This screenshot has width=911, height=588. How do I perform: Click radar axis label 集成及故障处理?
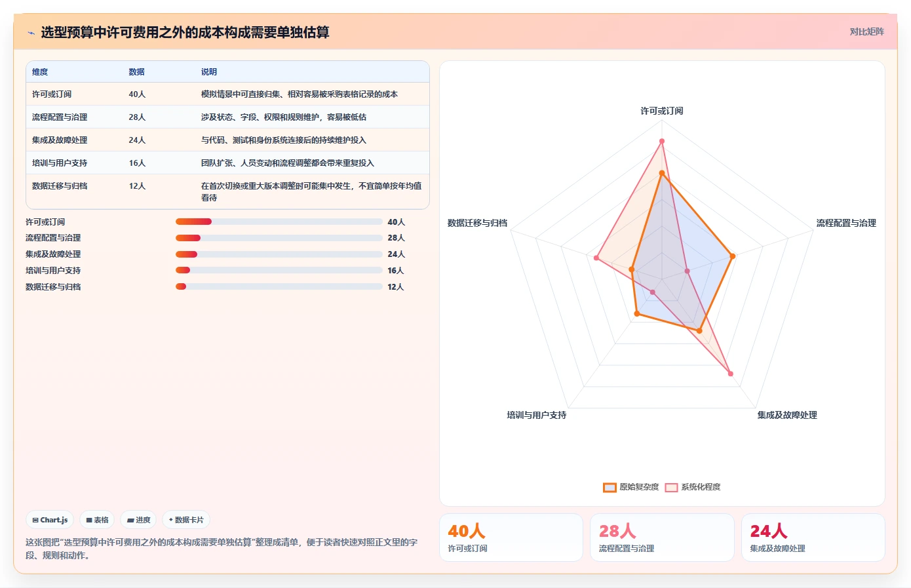click(x=787, y=415)
